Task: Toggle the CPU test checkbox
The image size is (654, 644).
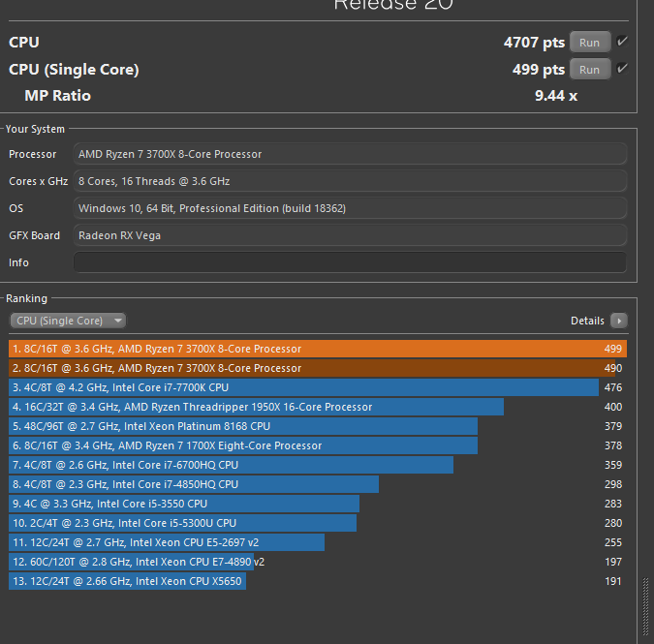Action: click(x=622, y=42)
